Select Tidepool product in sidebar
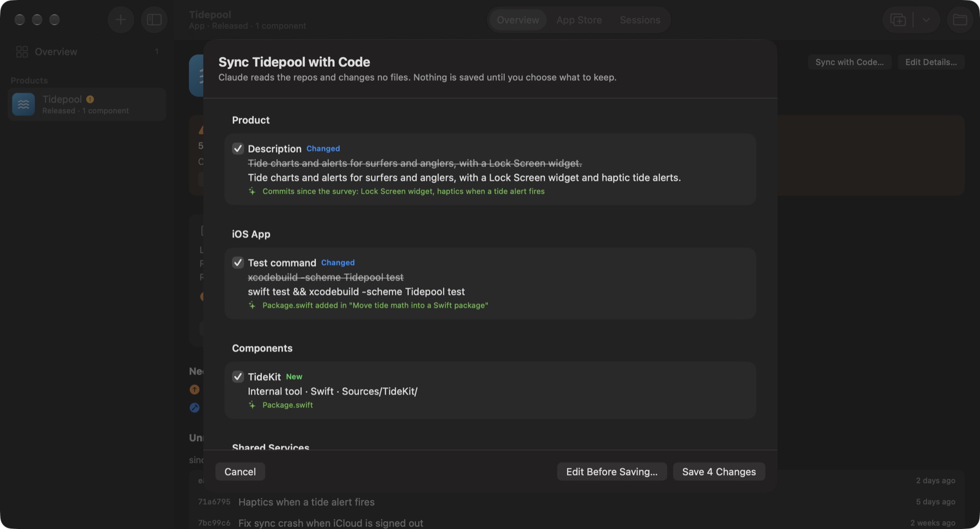 [x=87, y=104]
